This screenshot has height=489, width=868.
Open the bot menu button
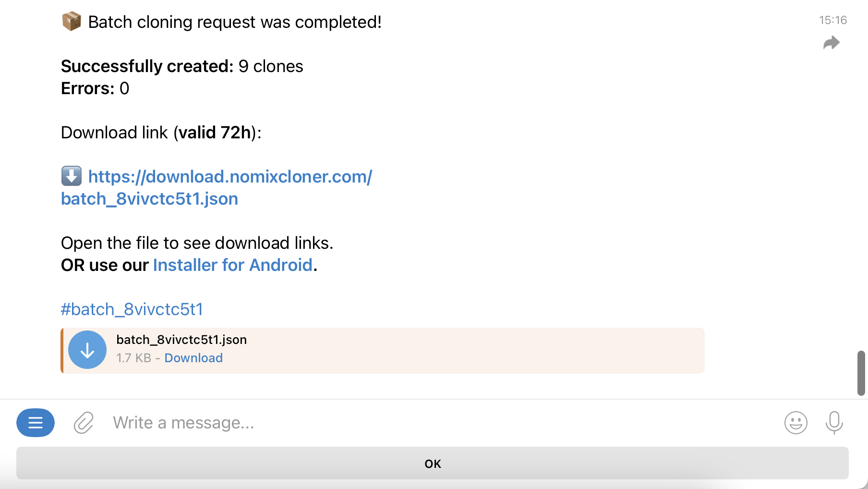36,423
